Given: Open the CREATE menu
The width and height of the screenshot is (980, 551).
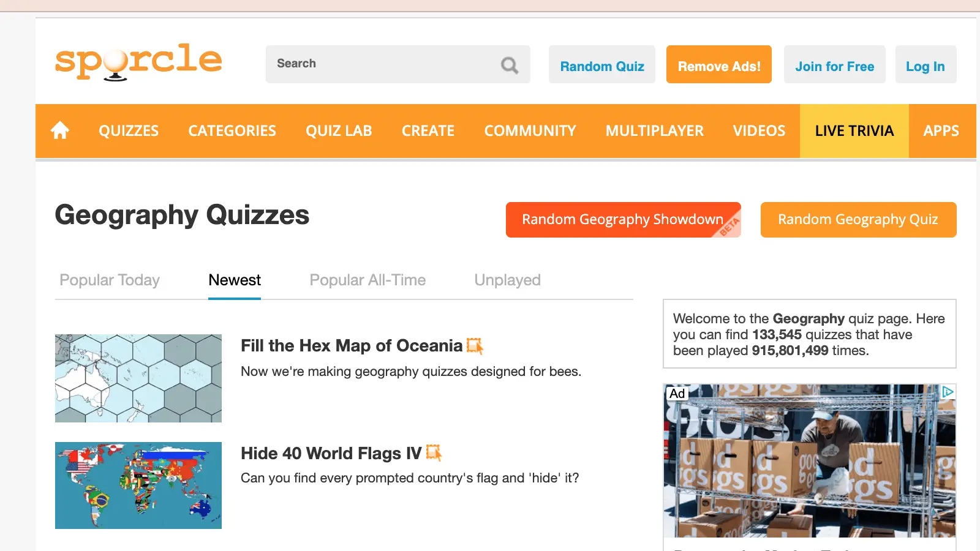Looking at the screenshot, I should click(428, 131).
